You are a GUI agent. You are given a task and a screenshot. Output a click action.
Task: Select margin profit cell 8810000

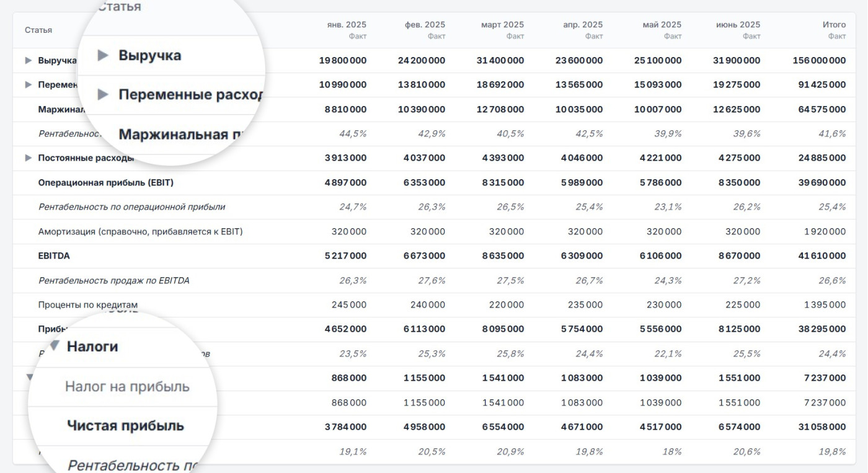pos(345,110)
